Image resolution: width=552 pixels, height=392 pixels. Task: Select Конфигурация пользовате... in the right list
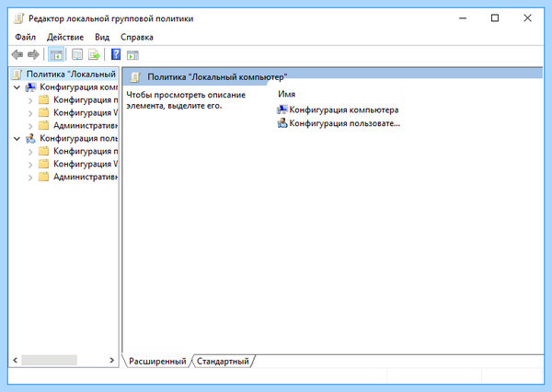(x=344, y=123)
